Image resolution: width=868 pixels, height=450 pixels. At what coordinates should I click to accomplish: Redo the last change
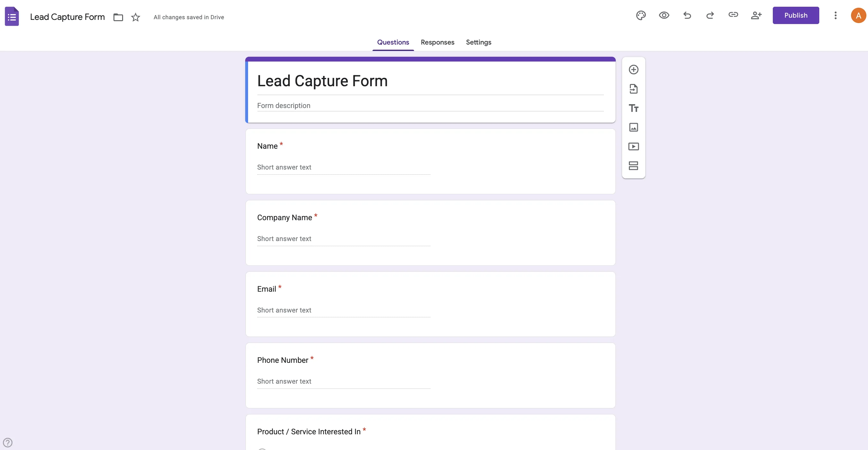coord(710,15)
